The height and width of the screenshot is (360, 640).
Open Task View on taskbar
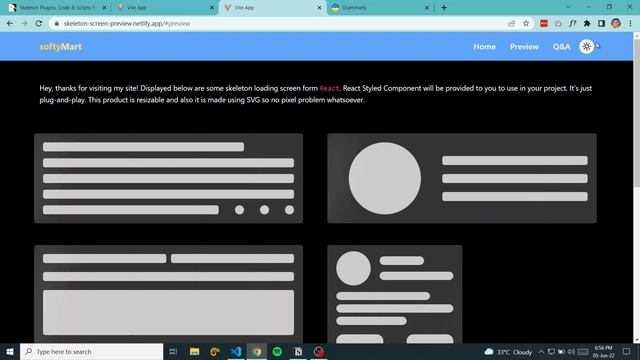pyautogui.click(x=173, y=351)
